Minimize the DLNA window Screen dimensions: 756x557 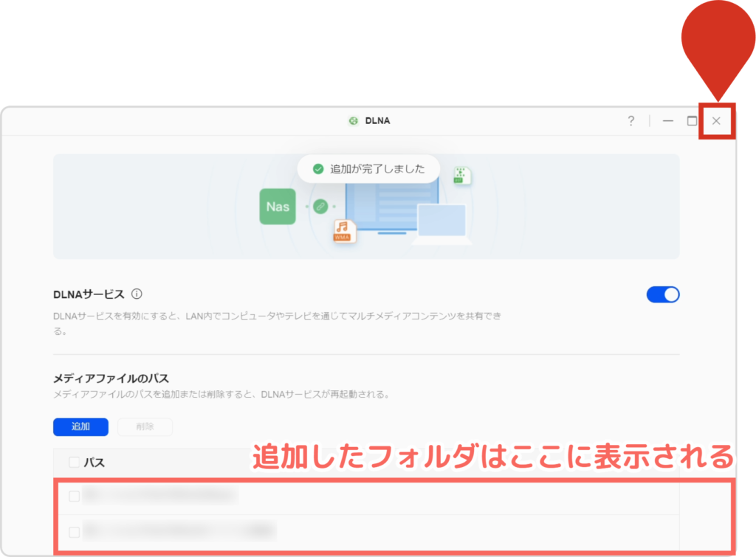(667, 121)
